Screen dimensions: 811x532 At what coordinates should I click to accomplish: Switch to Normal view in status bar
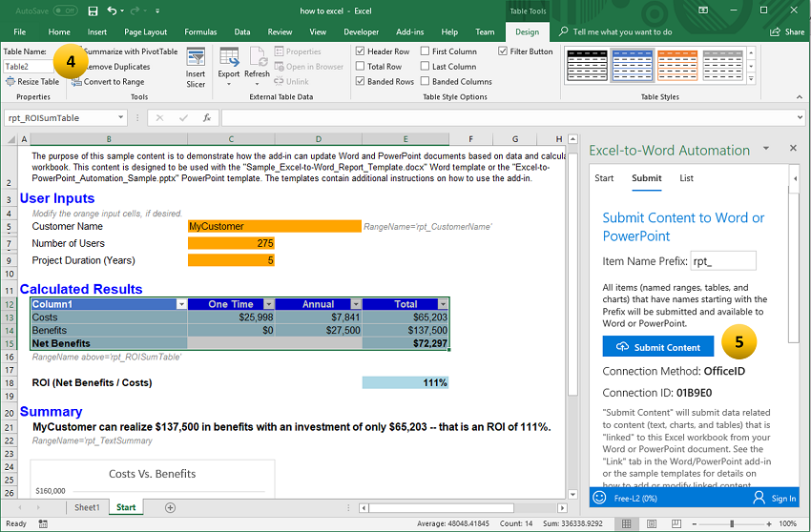[x=626, y=523]
